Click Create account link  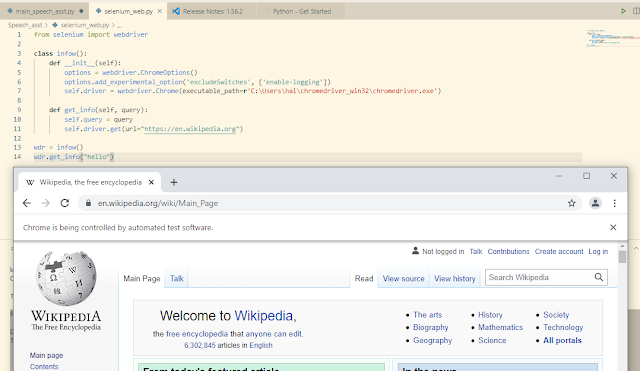559,251
